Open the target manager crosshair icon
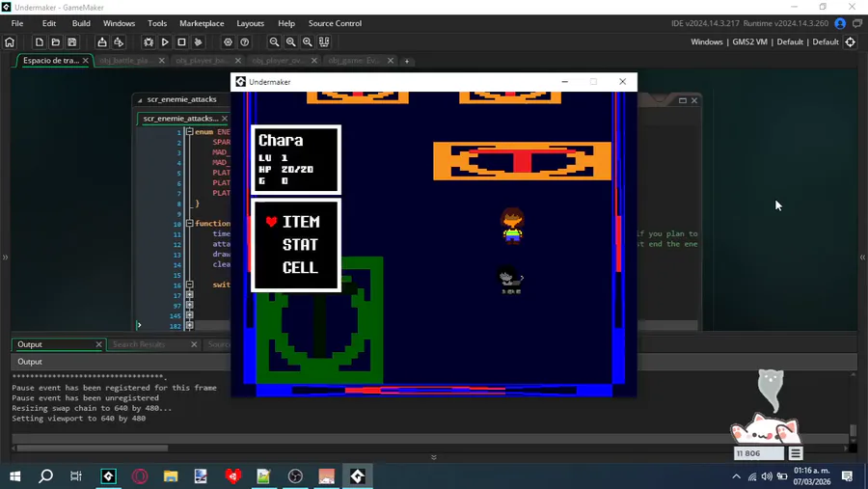Screen dimensions: 868x489 pyautogui.click(x=851, y=42)
